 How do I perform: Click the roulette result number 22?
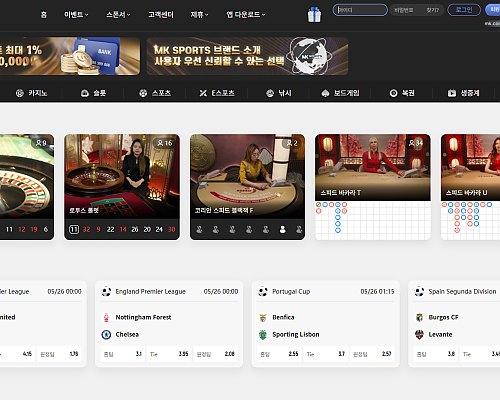110,229
